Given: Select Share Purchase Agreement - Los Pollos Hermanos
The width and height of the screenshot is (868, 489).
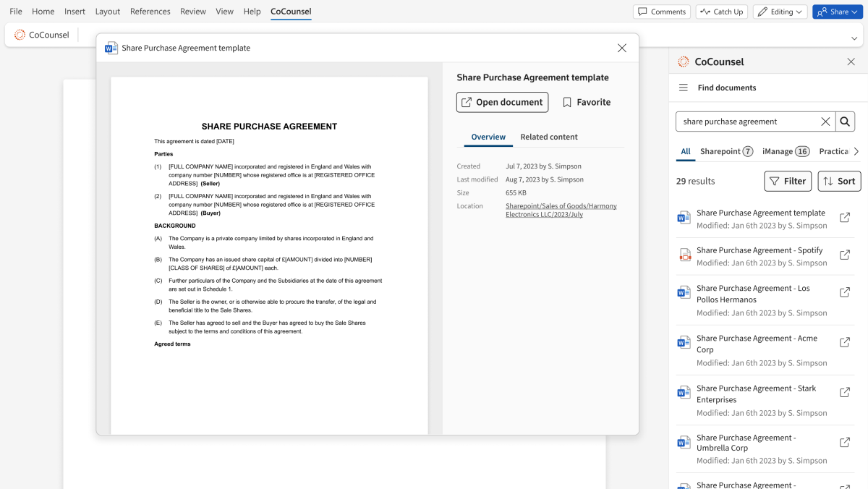Looking at the screenshot, I should 753,294.
